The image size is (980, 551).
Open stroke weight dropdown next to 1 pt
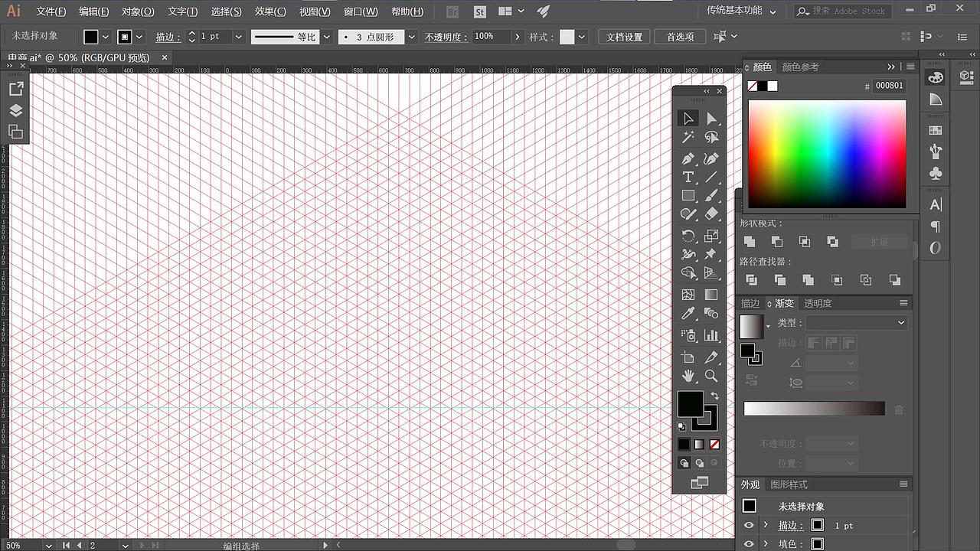tap(238, 37)
